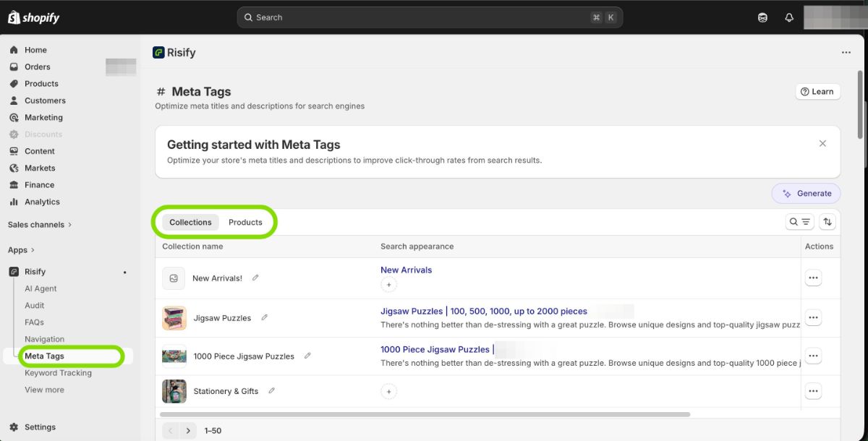Viewport: 868px width, 441px height.
Task: Click the Generate button
Action: [x=807, y=194]
